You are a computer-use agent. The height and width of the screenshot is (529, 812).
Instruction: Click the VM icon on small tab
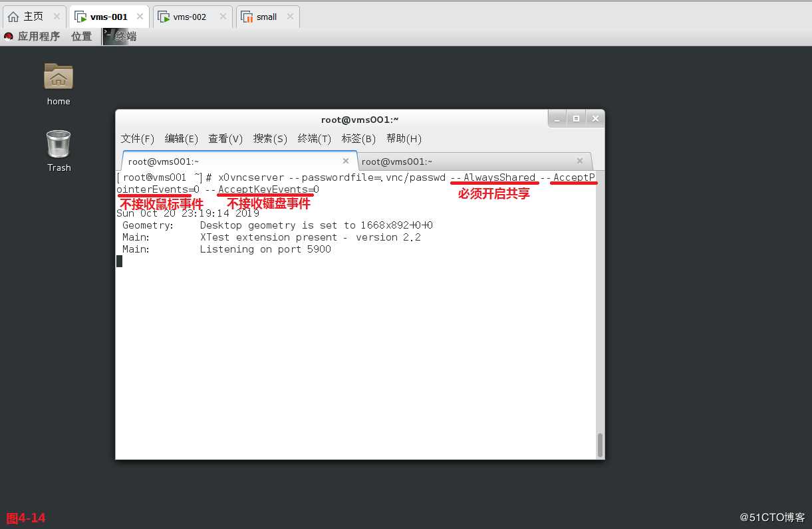click(x=247, y=17)
